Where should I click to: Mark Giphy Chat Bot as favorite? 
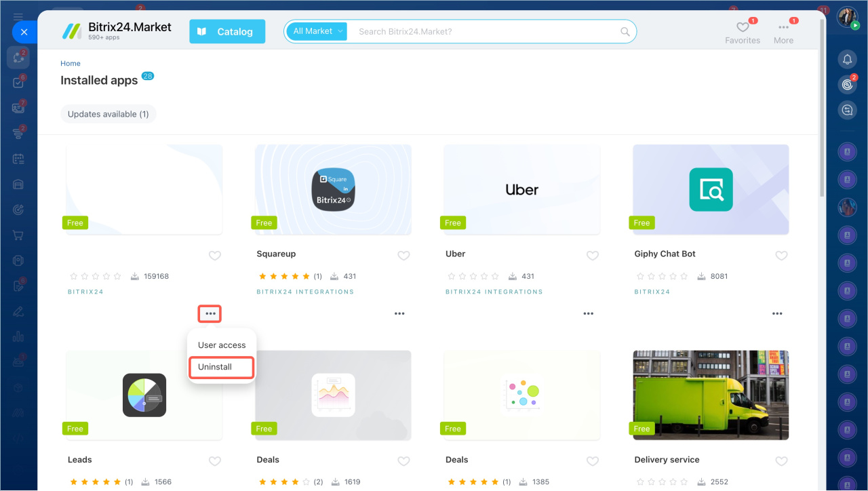781,256
